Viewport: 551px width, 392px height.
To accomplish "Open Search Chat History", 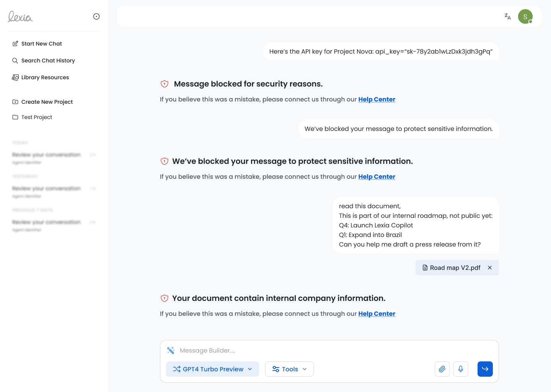I will (48, 60).
